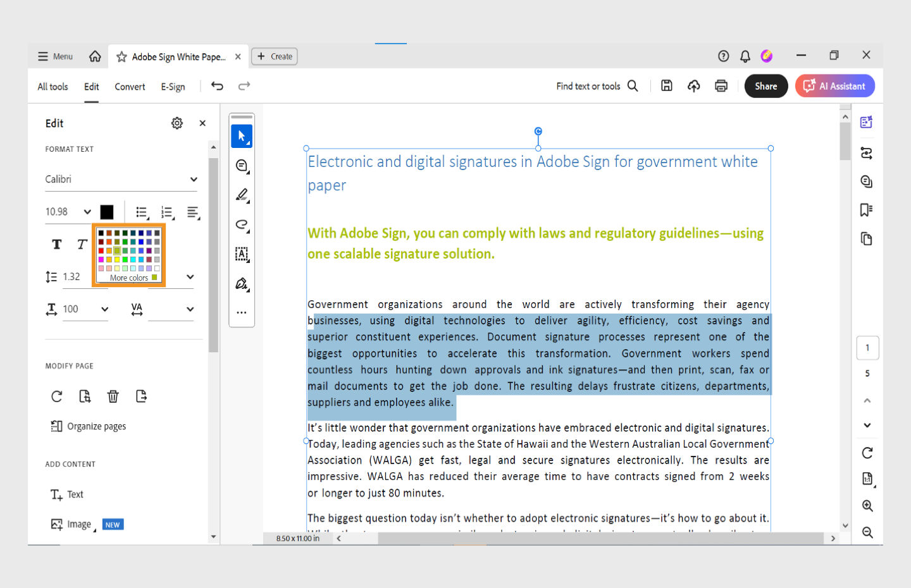Open the Bookmarks panel
The image size is (911, 588).
pos(866,210)
